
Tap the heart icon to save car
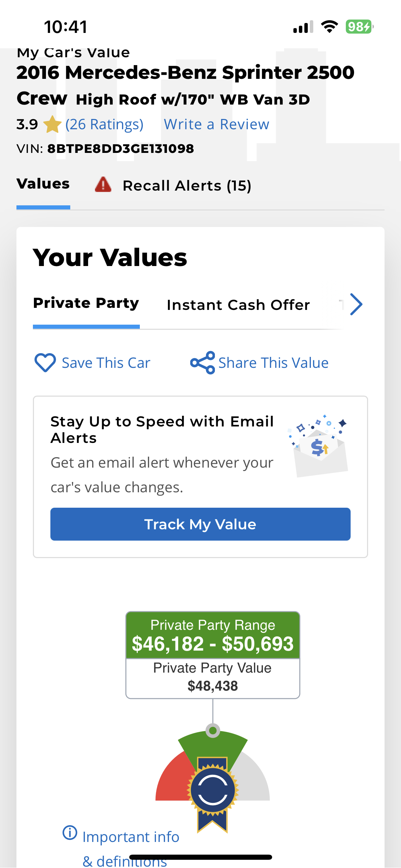pyautogui.click(x=45, y=362)
